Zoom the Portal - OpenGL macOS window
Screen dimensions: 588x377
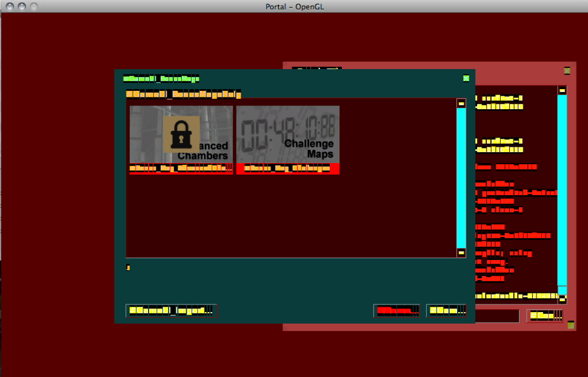tap(34, 7)
